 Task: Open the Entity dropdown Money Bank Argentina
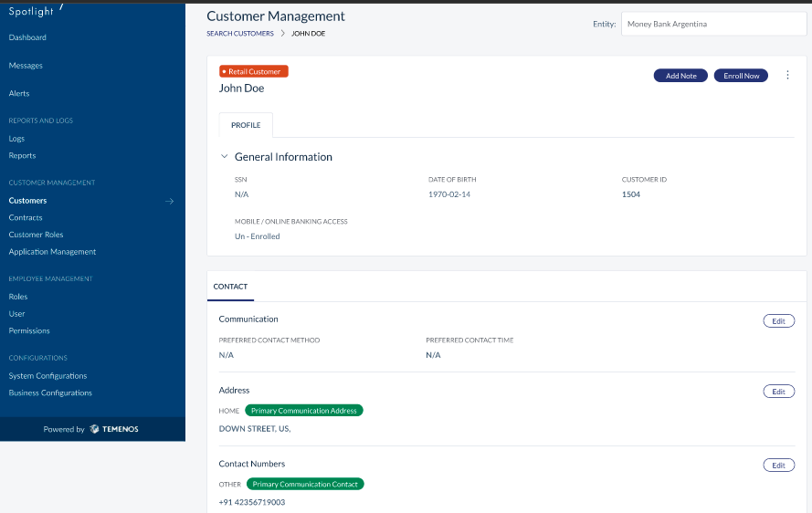[x=713, y=24]
